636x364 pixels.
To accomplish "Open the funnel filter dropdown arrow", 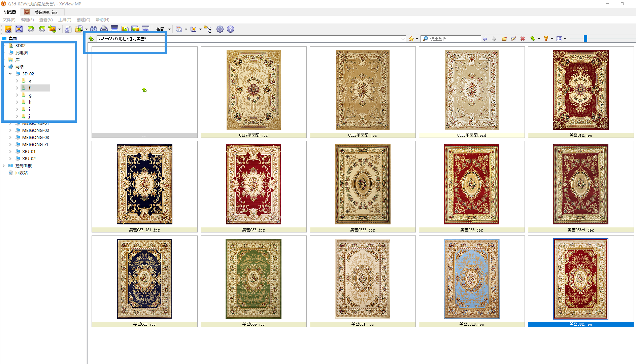I will pos(552,39).
